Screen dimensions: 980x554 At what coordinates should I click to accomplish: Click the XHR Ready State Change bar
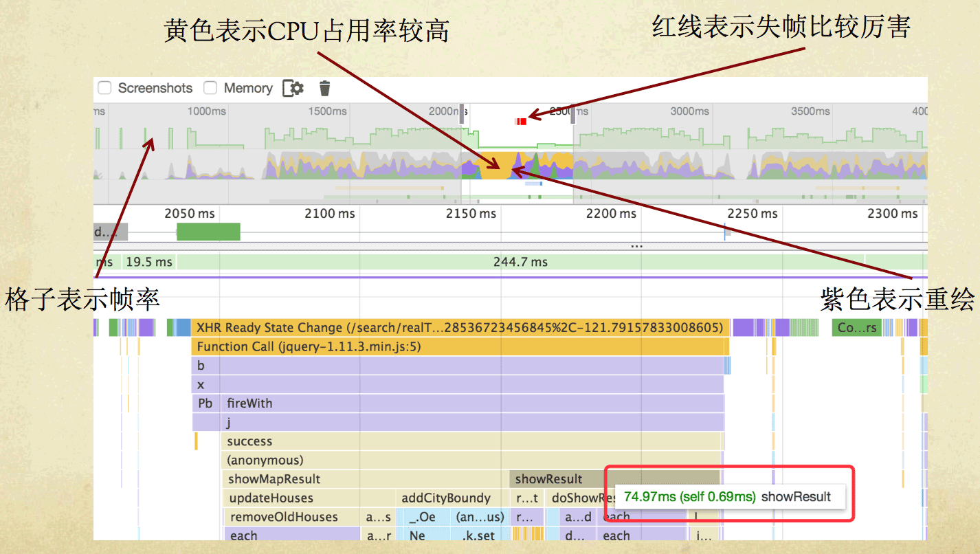point(460,328)
